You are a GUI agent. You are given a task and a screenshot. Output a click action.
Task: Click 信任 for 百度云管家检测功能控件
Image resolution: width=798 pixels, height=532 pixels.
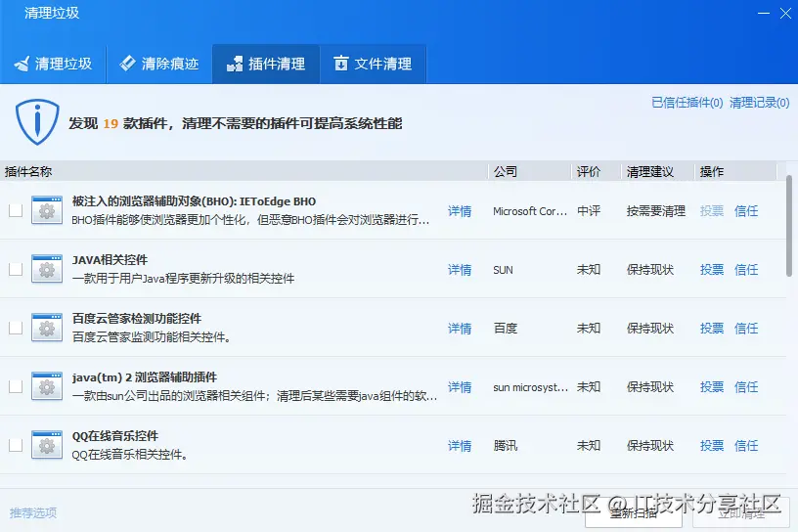click(746, 329)
